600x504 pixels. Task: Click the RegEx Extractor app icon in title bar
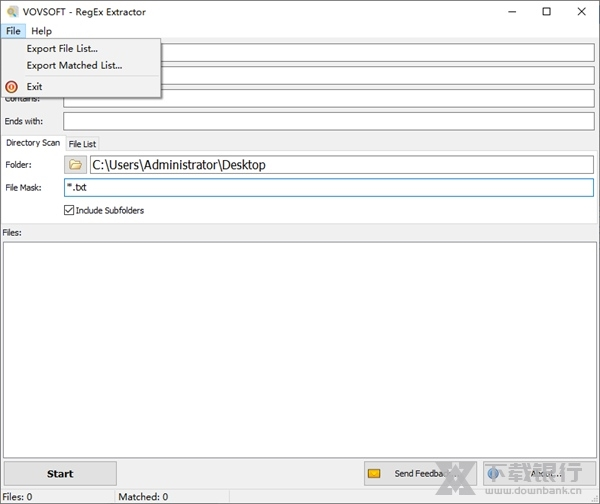click(12, 12)
